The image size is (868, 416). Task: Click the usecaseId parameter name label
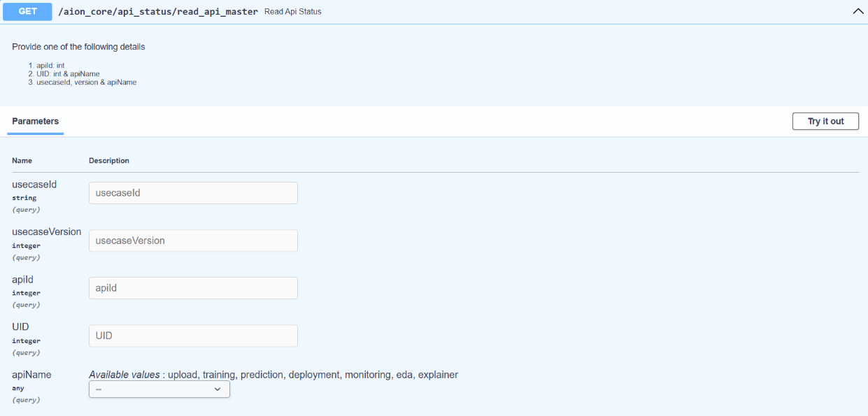coord(34,185)
